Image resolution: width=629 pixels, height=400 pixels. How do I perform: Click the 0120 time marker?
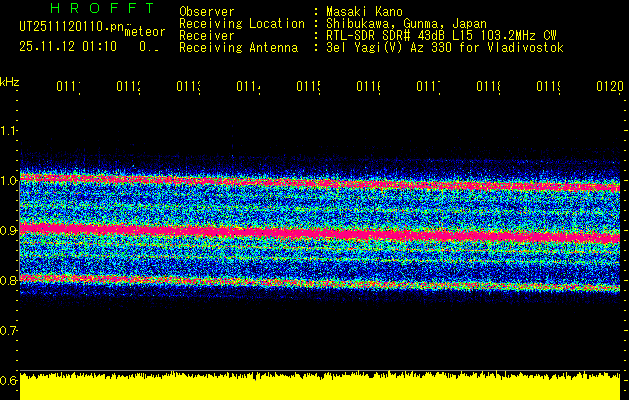pyautogui.click(x=608, y=87)
